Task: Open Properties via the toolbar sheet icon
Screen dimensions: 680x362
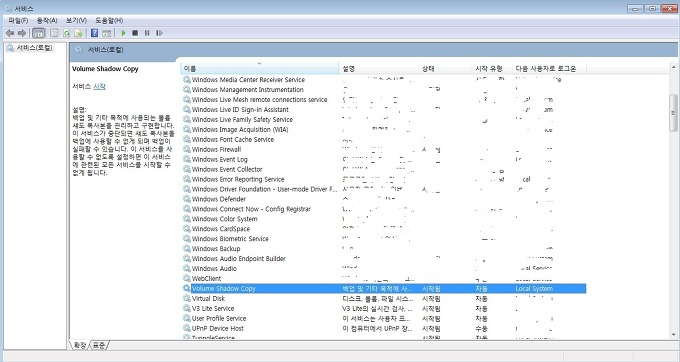Action: click(x=54, y=33)
